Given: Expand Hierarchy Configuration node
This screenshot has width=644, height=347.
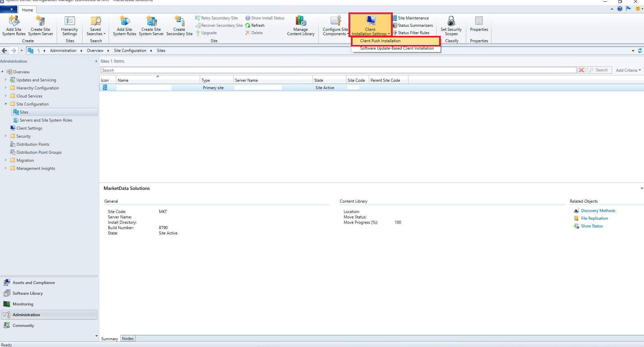Looking at the screenshot, I should click(6, 88).
